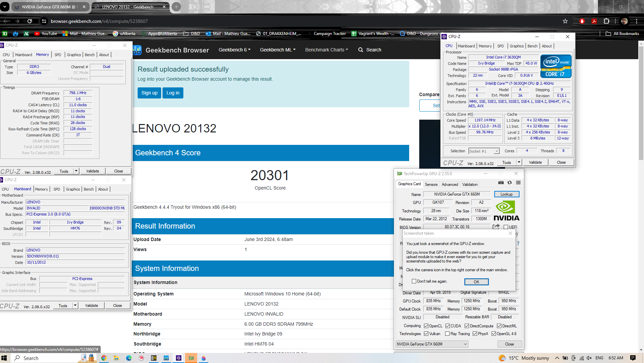The width and height of the screenshot is (644, 363).
Task: Click the Windows Start button
Action: 4,358
